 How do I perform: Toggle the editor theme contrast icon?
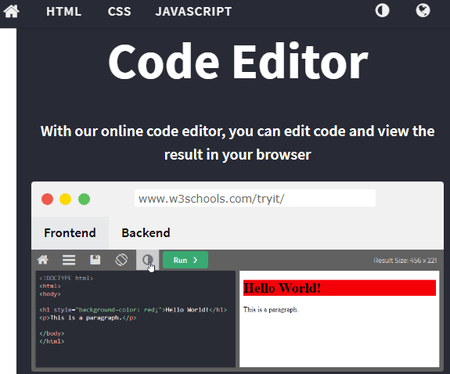tap(147, 260)
